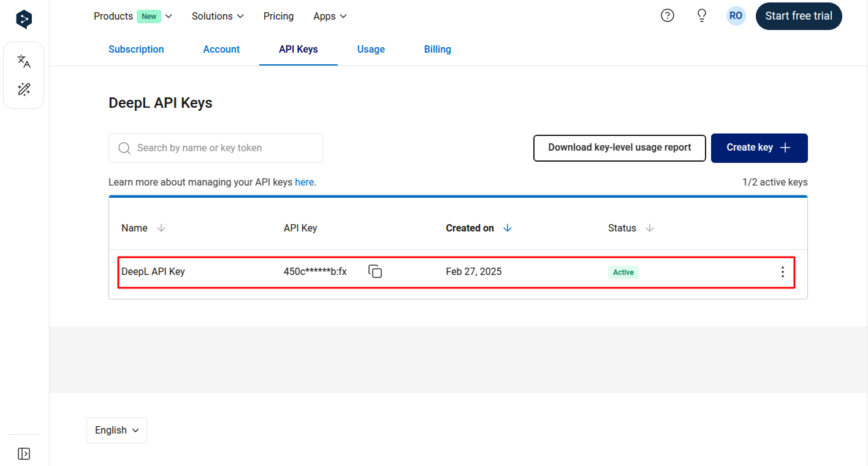Follow the 'here.' help link
Image resolution: width=868 pixels, height=466 pixels.
tap(305, 182)
